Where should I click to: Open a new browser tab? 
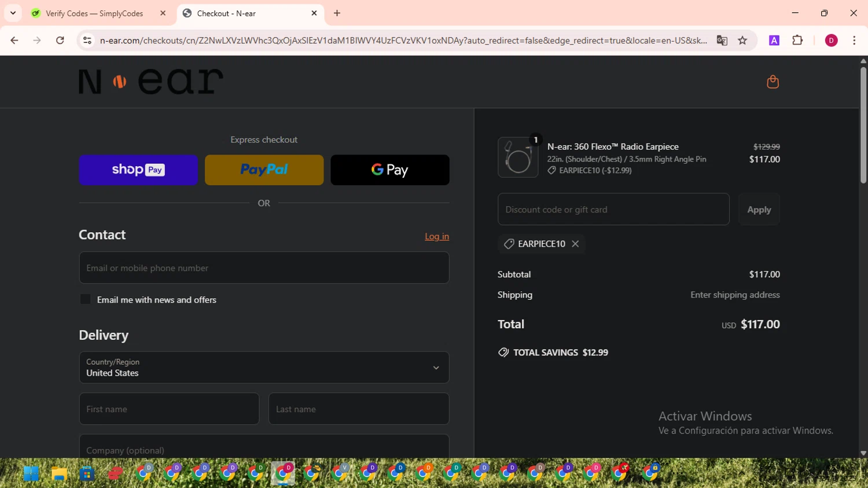pos(337,13)
